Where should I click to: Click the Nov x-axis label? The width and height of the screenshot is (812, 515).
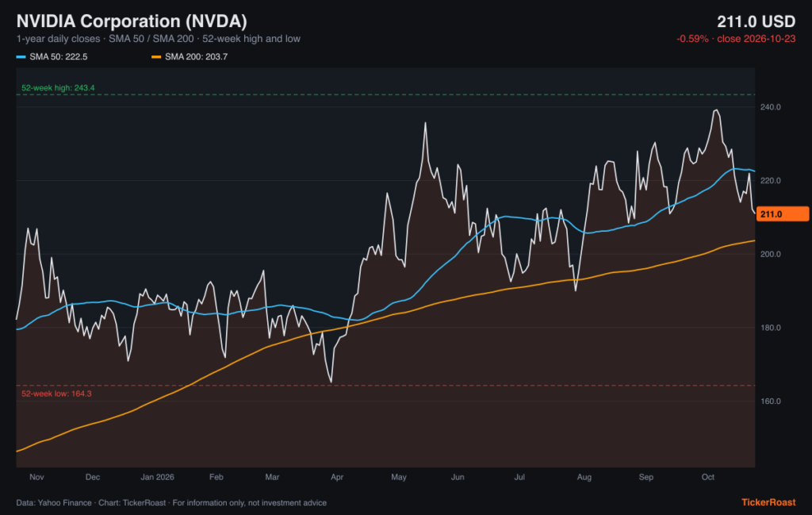[x=36, y=477]
